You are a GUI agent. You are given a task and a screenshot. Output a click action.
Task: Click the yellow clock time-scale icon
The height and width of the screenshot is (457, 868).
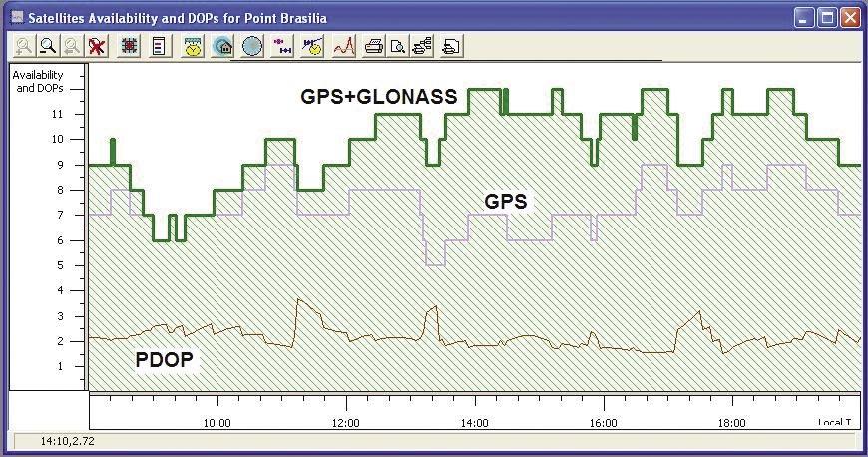193,46
